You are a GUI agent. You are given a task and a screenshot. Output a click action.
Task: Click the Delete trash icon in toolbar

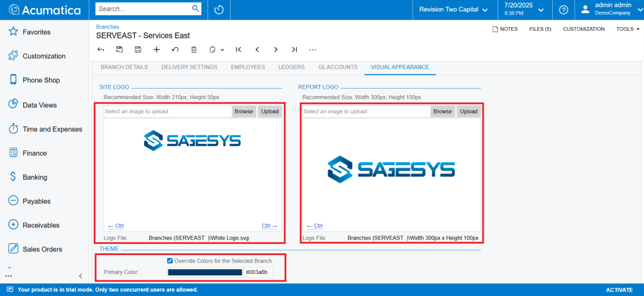click(194, 50)
